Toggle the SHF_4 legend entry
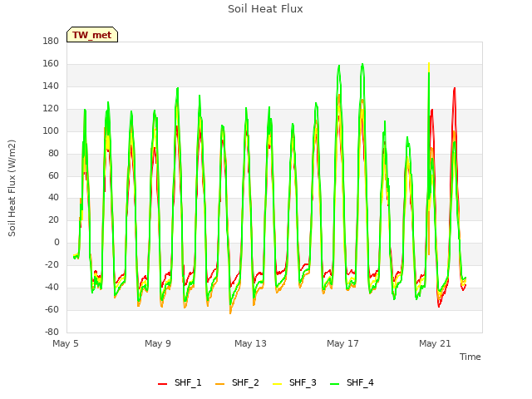Screen dimensions: 532x399 pos(352,382)
